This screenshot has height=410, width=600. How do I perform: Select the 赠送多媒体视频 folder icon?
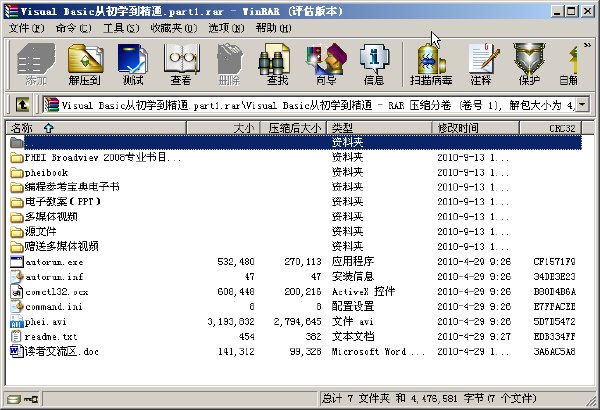(17, 247)
